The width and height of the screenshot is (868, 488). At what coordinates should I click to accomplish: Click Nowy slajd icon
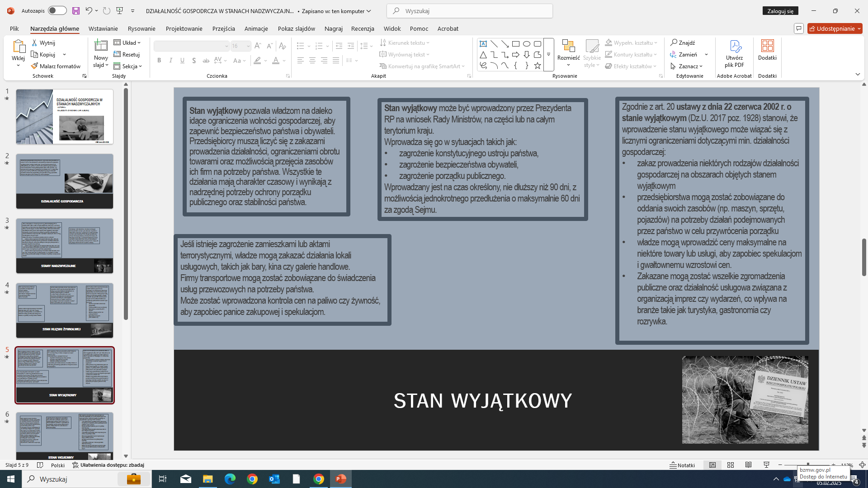(101, 45)
